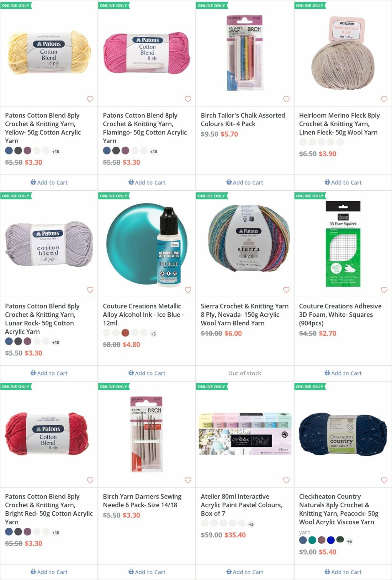This screenshot has width=392, height=580.
Task: Expand +6 colours on Cleckheaton yarn
Action: 349,541
